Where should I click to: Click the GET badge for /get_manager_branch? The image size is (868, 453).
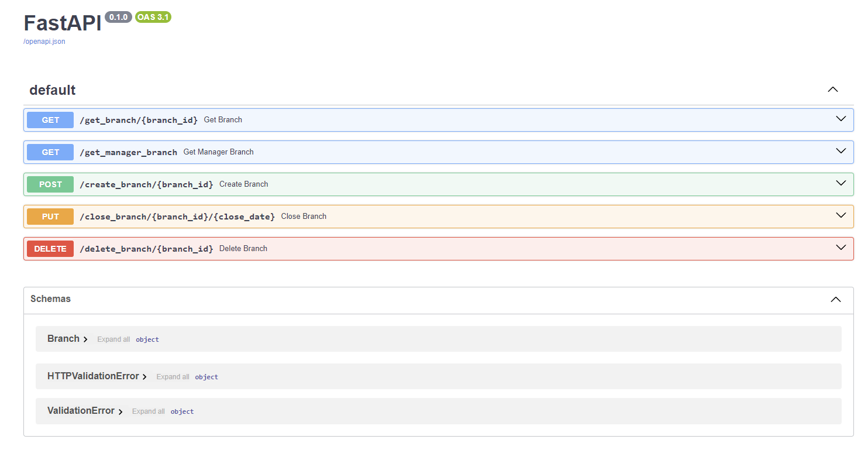[x=50, y=152]
